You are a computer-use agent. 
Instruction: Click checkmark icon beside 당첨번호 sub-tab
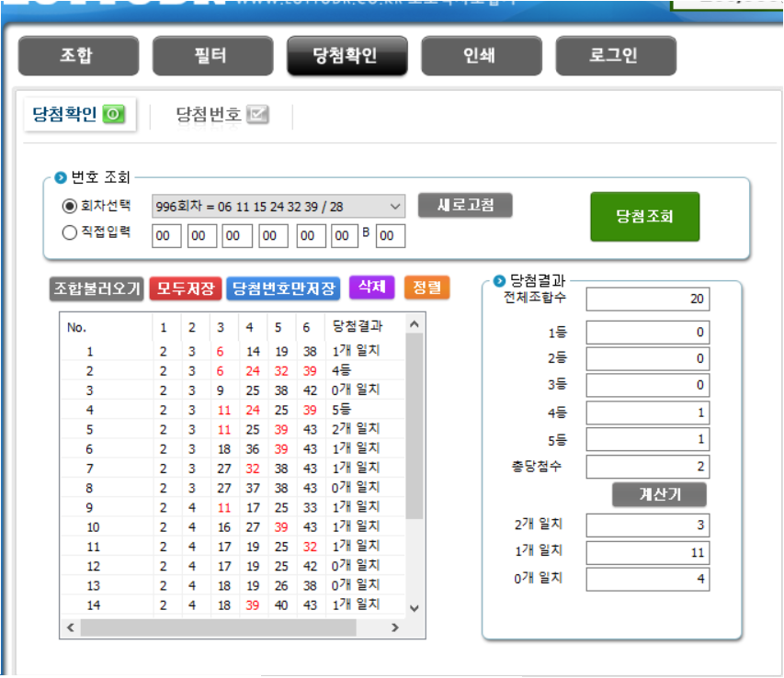click(x=258, y=115)
